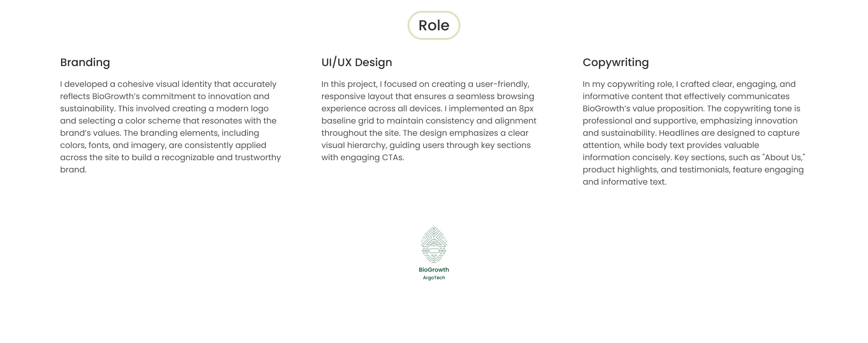Click the line starting "In my copywriting role"
The width and height of the screenshot is (868, 343).
pyautogui.click(x=689, y=84)
